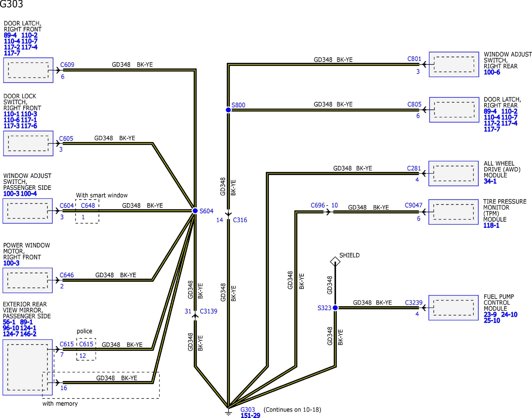Open connector link C604

(67, 205)
